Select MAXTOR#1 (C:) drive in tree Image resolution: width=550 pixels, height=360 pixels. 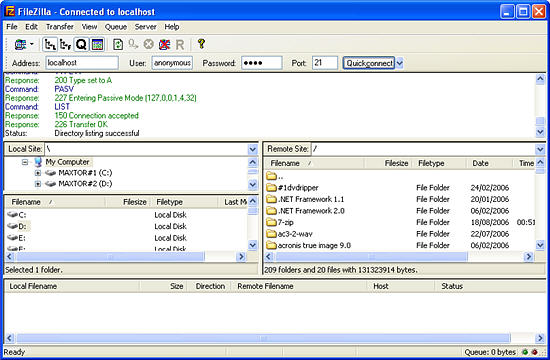(85, 173)
